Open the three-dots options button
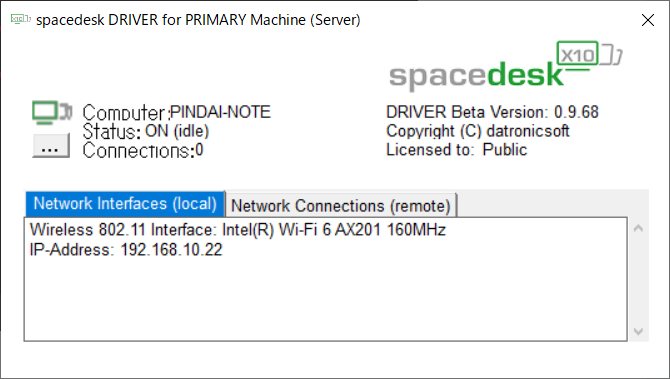 coord(51,146)
